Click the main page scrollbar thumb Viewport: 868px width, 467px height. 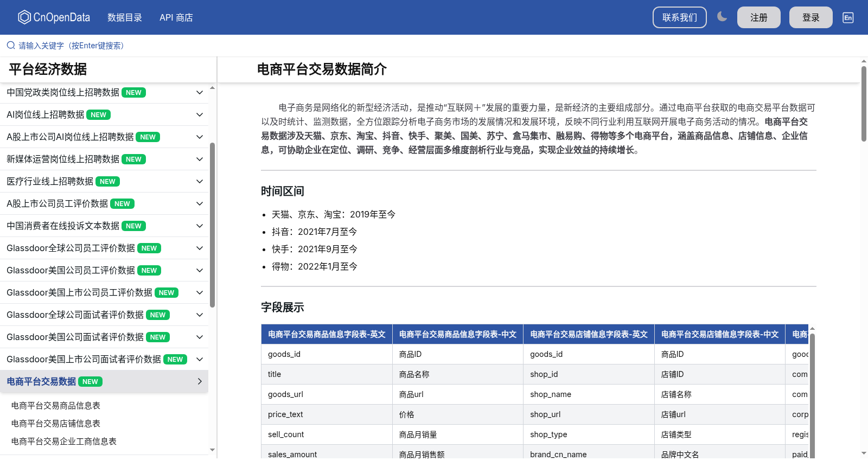(x=864, y=104)
